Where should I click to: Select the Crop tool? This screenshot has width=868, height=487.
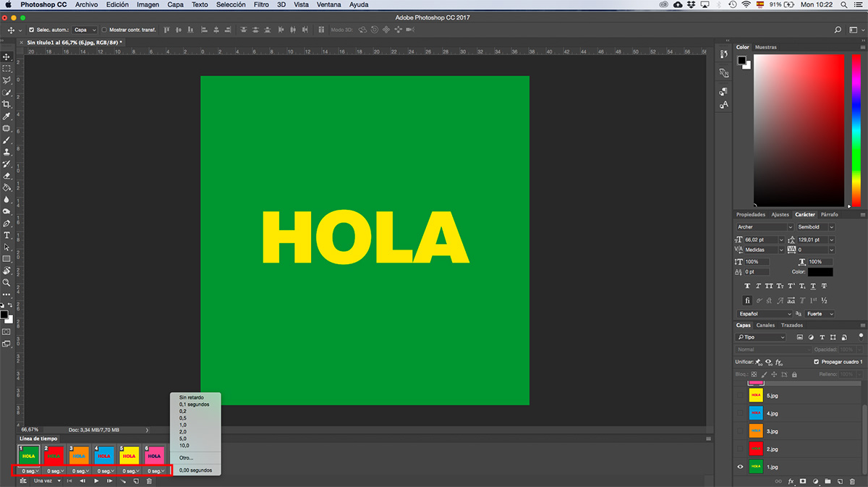(7, 104)
